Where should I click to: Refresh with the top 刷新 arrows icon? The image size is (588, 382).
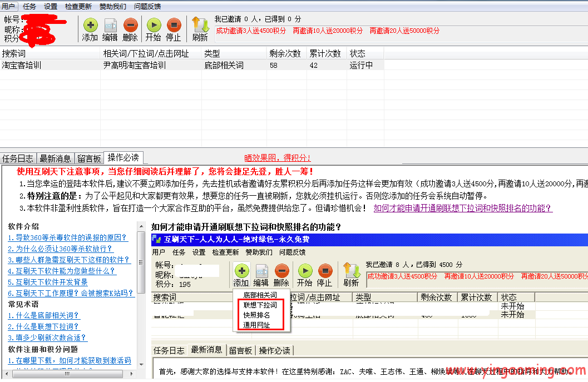point(200,26)
